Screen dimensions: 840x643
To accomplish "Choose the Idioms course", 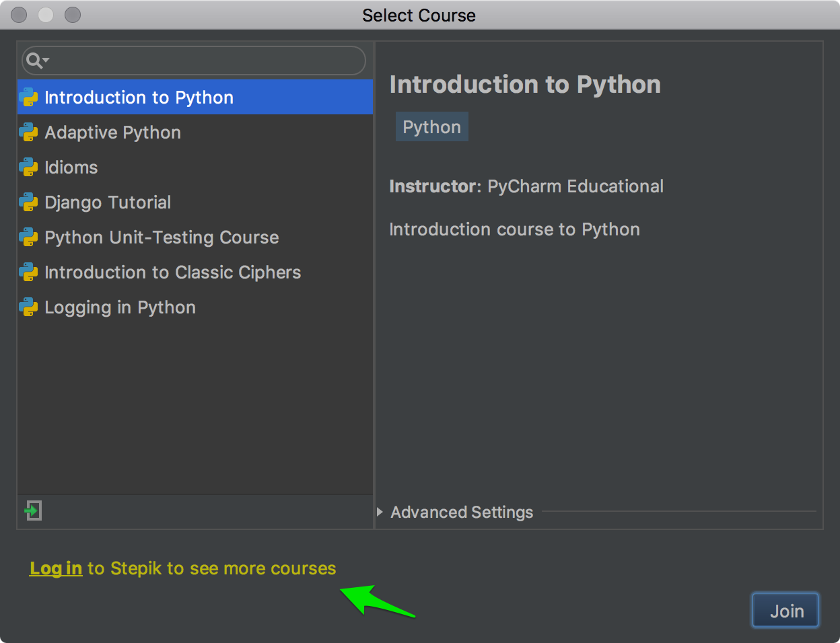I will click(x=195, y=167).
